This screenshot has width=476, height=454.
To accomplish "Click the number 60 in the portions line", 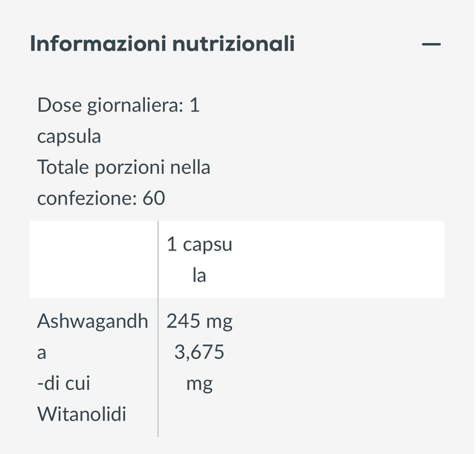I will [x=154, y=198].
